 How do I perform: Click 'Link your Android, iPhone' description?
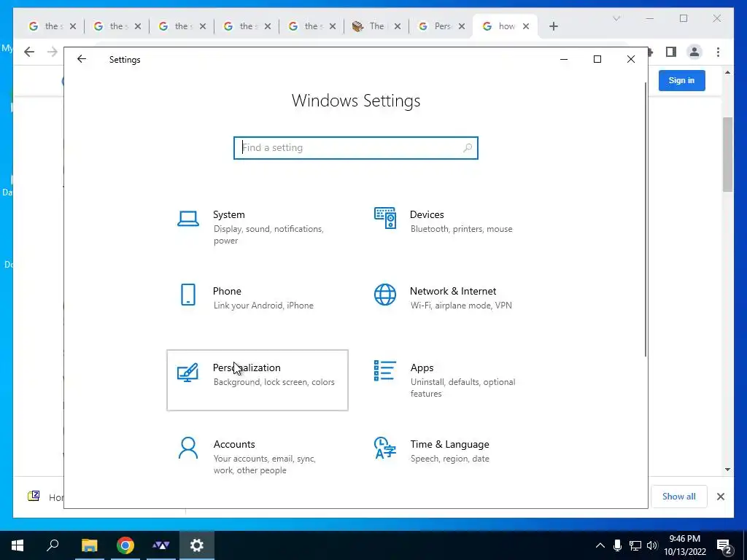tap(263, 306)
